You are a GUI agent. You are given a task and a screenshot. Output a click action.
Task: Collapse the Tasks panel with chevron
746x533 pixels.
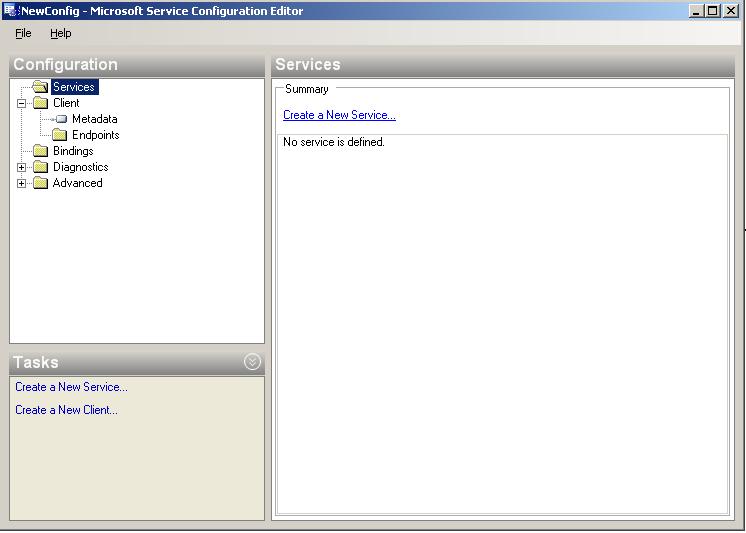[x=252, y=362]
